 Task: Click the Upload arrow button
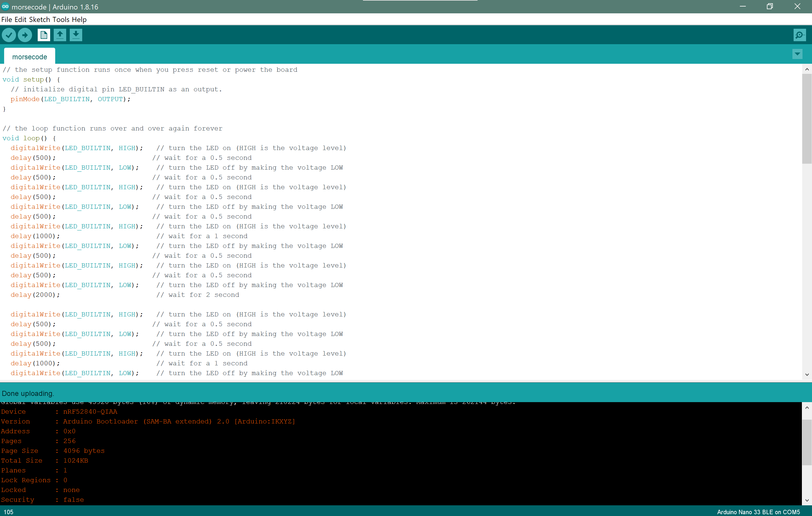pyautogui.click(x=25, y=35)
